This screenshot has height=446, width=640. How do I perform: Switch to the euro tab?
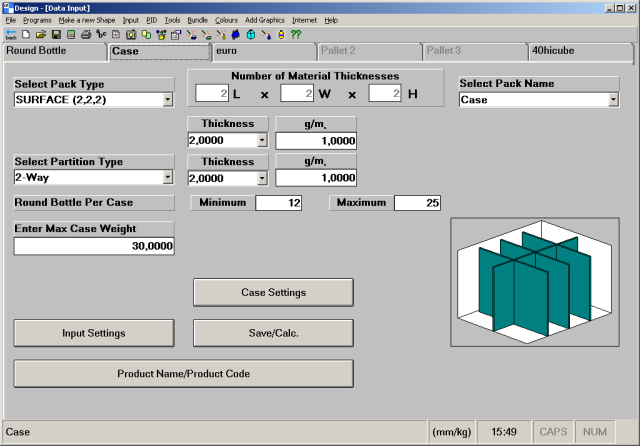coord(264,51)
